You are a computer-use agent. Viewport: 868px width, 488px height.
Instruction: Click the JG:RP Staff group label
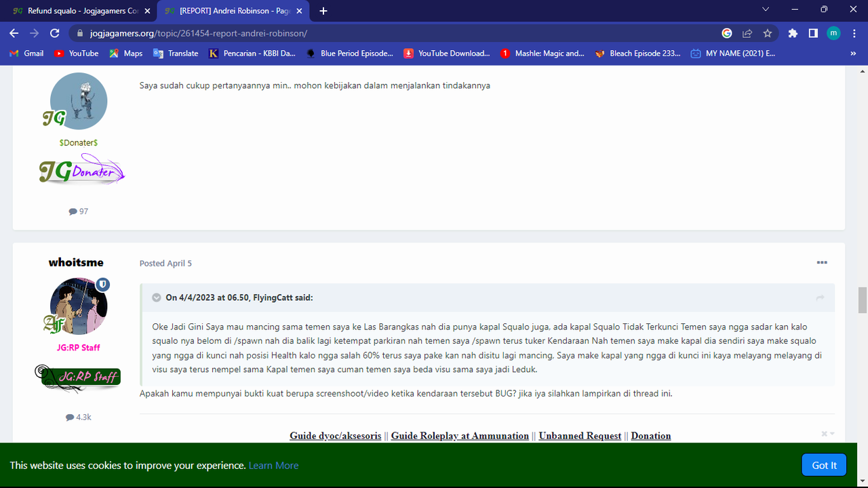pyautogui.click(x=78, y=348)
